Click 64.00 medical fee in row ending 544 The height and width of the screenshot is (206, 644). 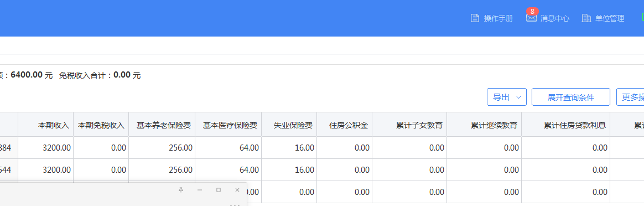click(249, 170)
